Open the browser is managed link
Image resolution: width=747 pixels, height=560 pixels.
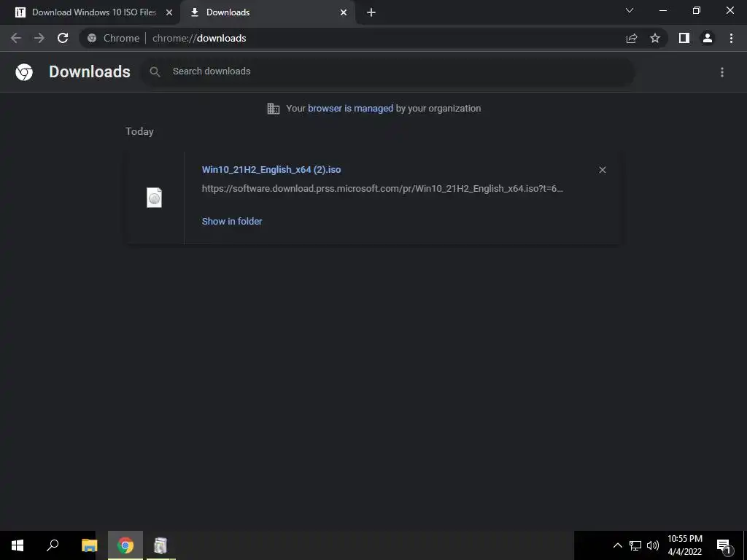[350, 108]
